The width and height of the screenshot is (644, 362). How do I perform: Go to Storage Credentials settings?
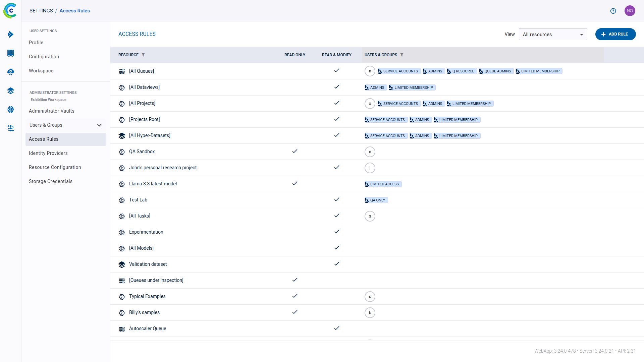click(51, 181)
